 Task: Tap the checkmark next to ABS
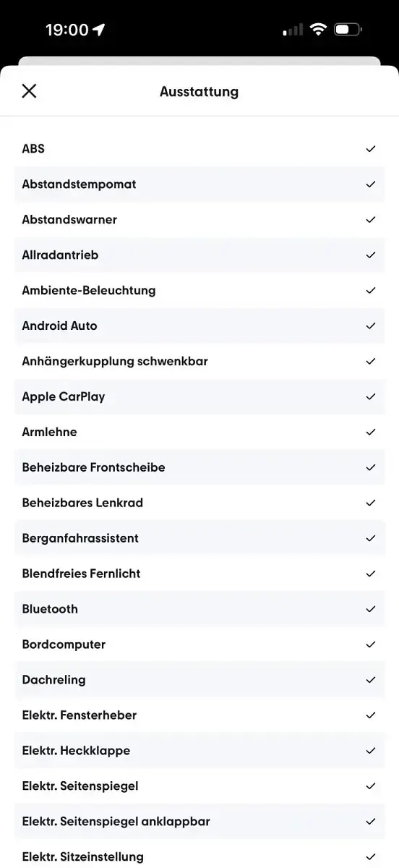371,148
